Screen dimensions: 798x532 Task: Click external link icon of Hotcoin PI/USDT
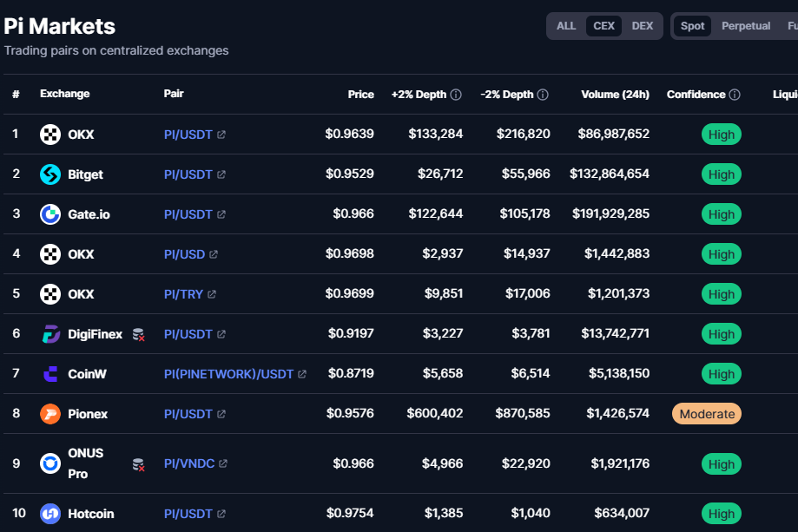coord(221,514)
